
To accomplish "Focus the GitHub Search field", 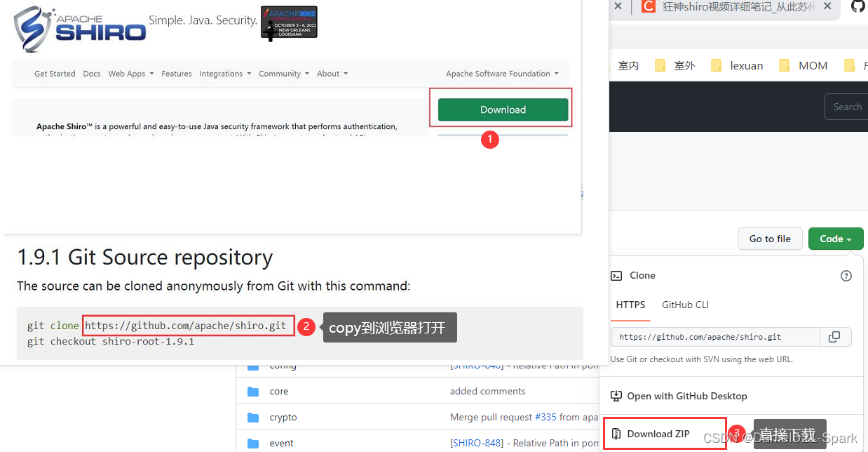I will (846, 107).
